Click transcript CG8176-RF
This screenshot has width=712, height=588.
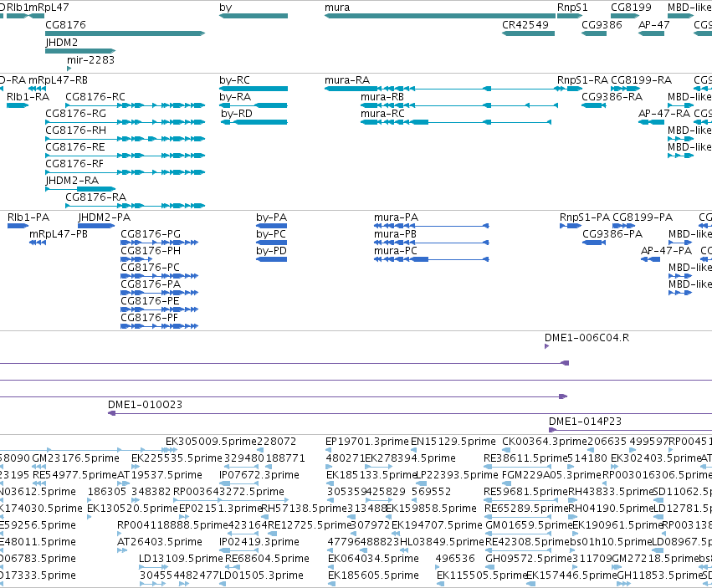[74, 164]
